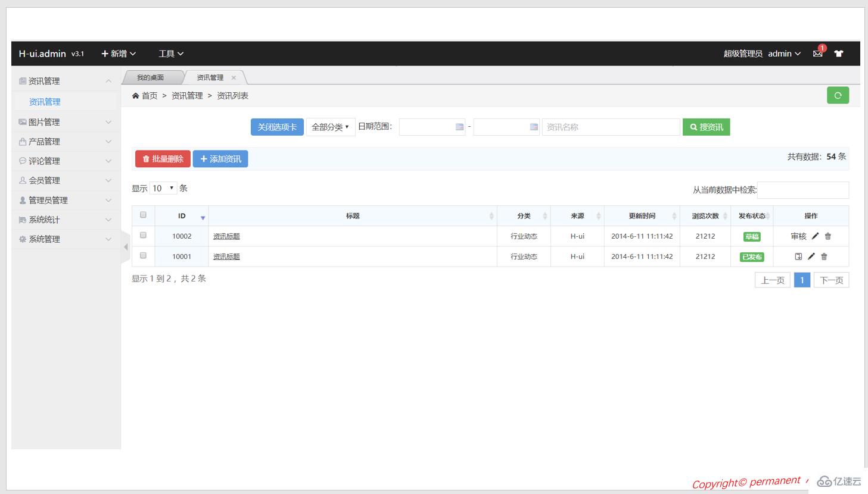Sort table by 发布状态 column arrows
Image resolution: width=868 pixels, height=494 pixels.
(768, 216)
